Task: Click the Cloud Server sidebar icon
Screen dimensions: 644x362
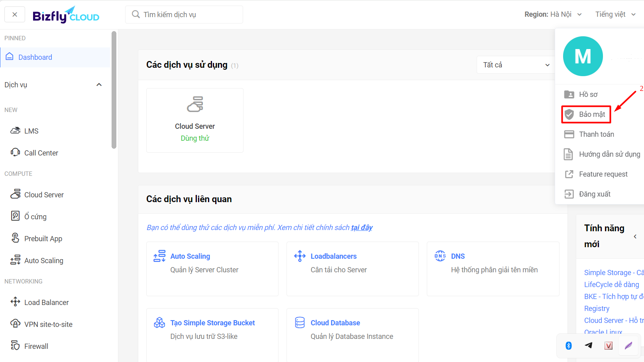Action: (x=16, y=194)
